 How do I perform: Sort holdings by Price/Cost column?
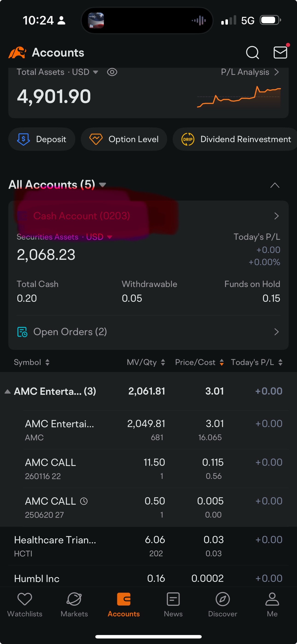pyautogui.click(x=199, y=362)
